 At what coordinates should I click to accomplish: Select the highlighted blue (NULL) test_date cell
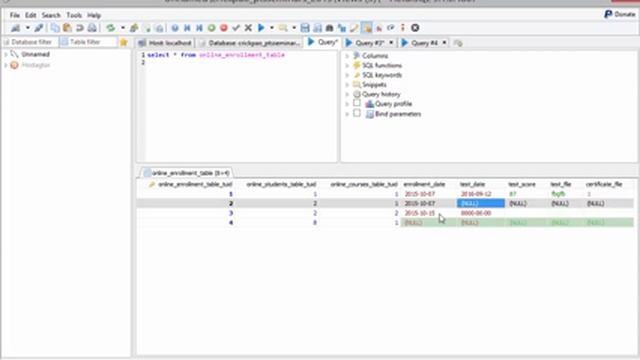point(481,203)
